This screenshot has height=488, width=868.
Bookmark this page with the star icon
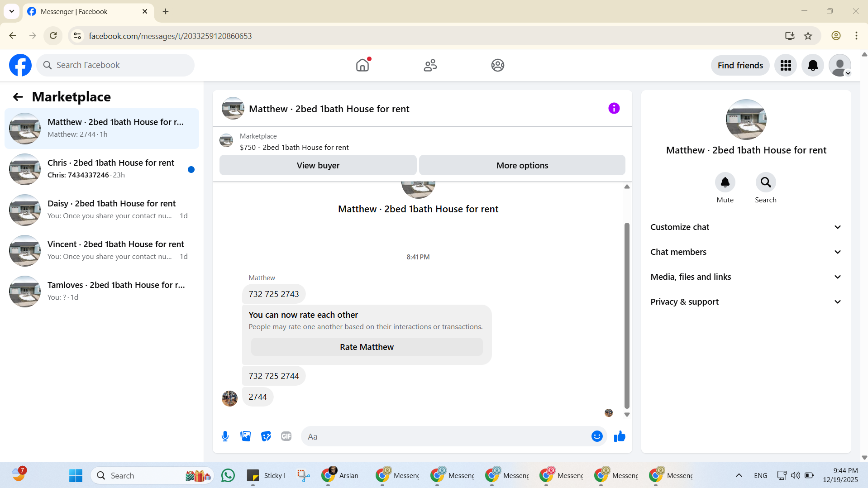808,36
